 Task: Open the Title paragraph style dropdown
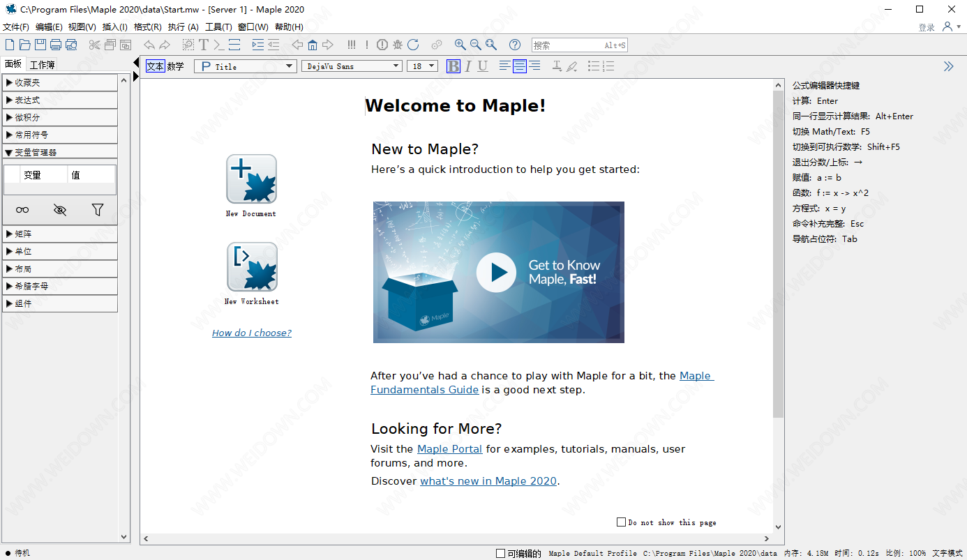(246, 66)
